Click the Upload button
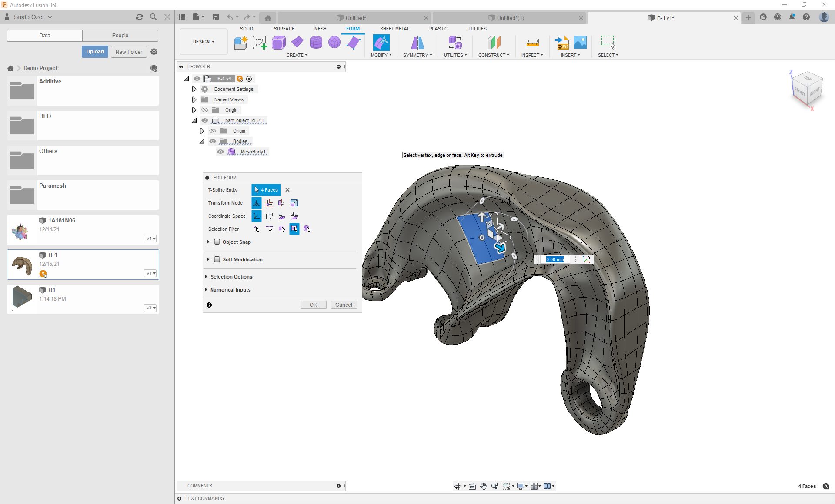 [x=95, y=52]
